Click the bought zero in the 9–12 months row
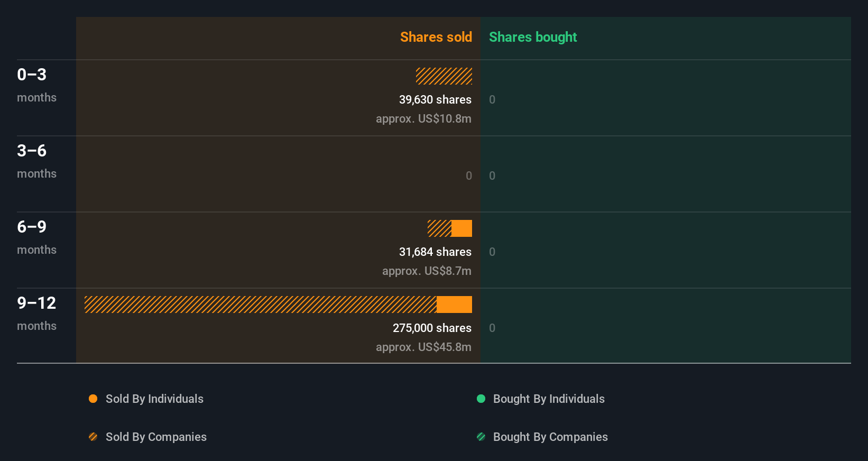This screenshot has width=868, height=461. click(x=492, y=328)
